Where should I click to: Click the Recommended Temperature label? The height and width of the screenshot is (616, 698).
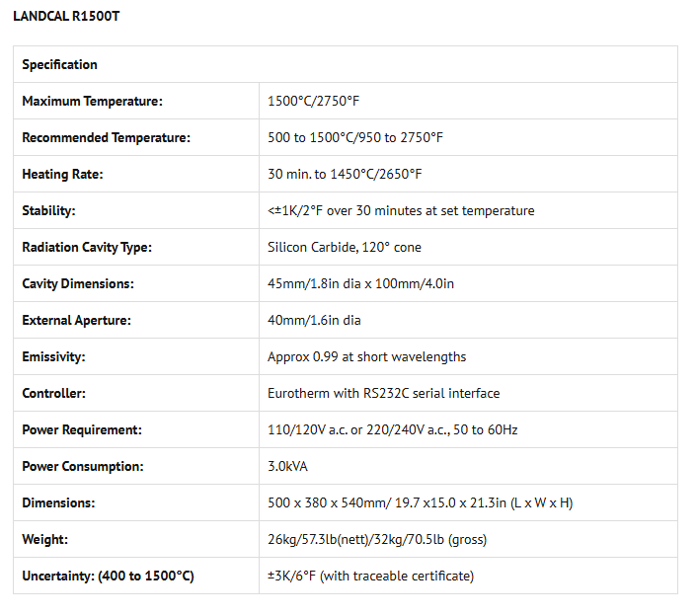(x=106, y=137)
